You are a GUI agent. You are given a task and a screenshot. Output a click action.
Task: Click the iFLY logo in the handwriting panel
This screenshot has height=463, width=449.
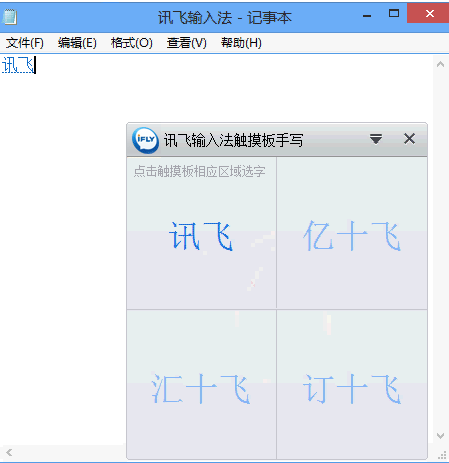[145, 140]
